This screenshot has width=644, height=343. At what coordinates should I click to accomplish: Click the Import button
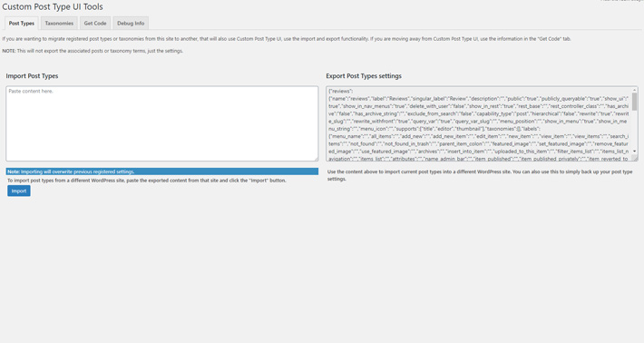click(19, 191)
